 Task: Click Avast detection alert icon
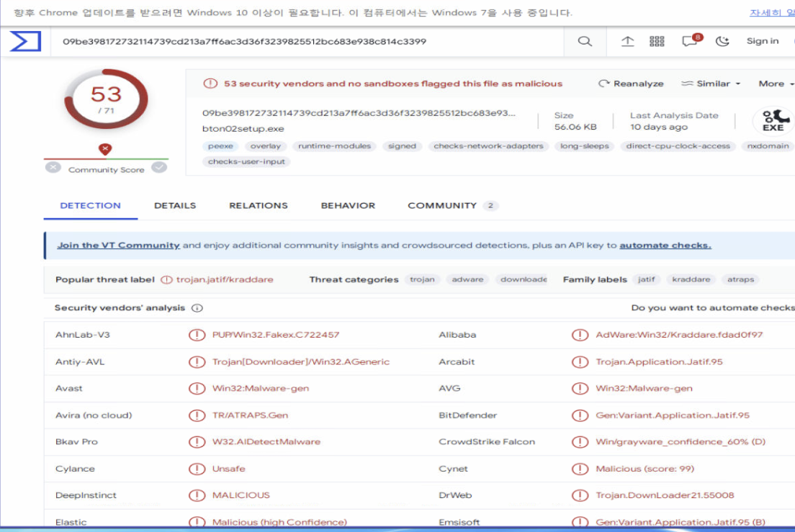coord(197,389)
